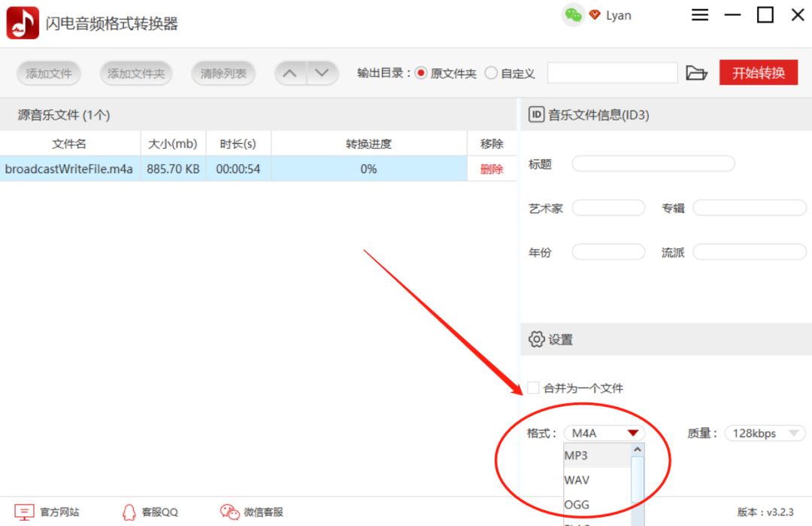Screen dimensions: 812x526
Task: Click the 添加文件 button
Action: 49,73
